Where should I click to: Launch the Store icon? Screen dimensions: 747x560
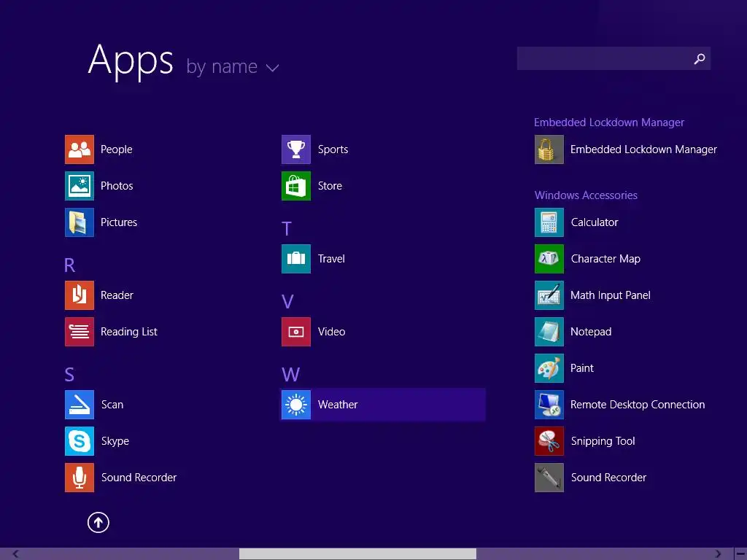click(x=296, y=186)
